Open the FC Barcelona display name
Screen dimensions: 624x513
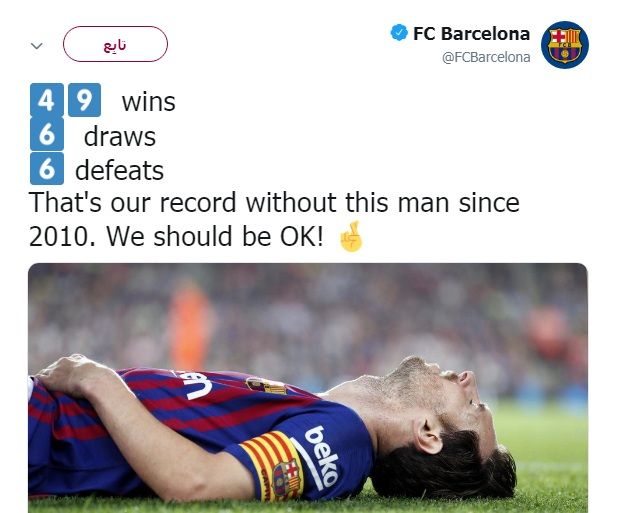(x=472, y=33)
